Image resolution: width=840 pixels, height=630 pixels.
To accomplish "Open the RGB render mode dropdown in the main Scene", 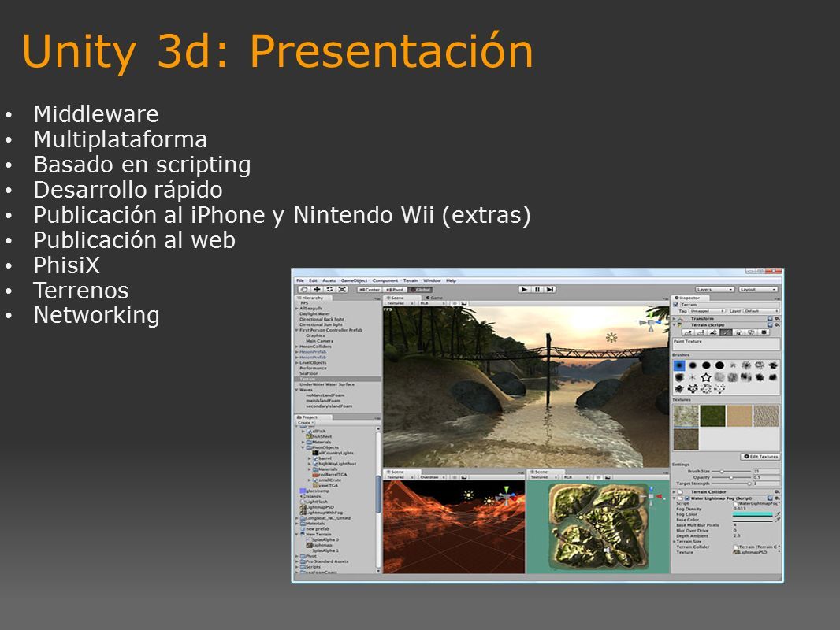I will (433, 303).
